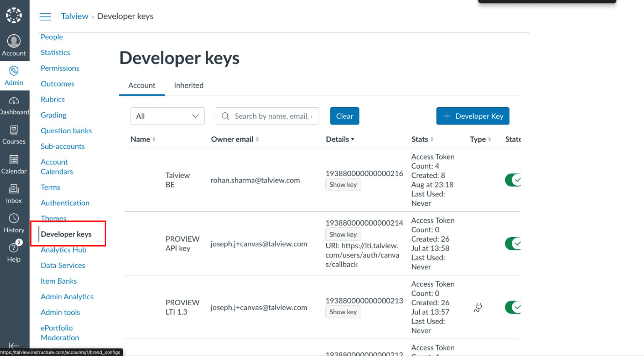Sort table by Stats column arrows

pyautogui.click(x=432, y=139)
